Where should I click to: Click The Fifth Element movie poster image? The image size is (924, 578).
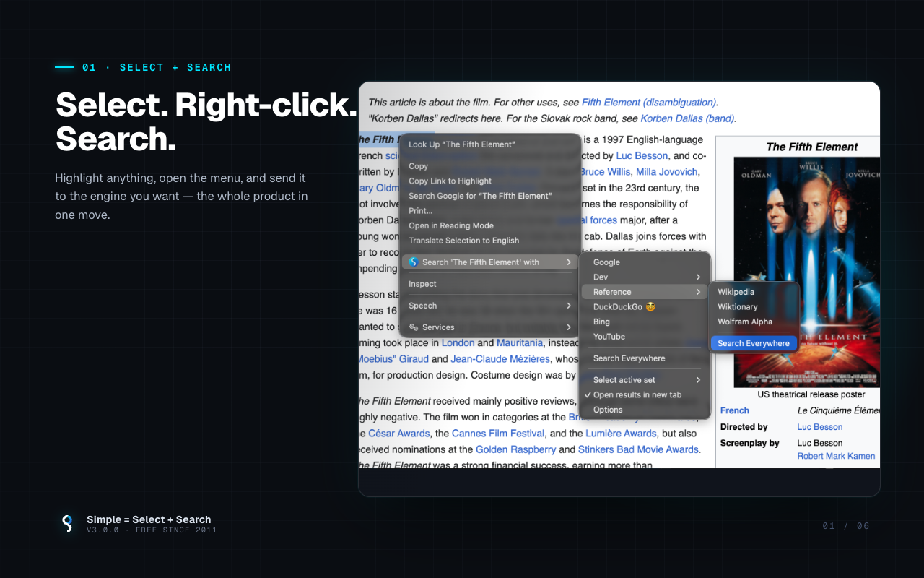click(807, 272)
